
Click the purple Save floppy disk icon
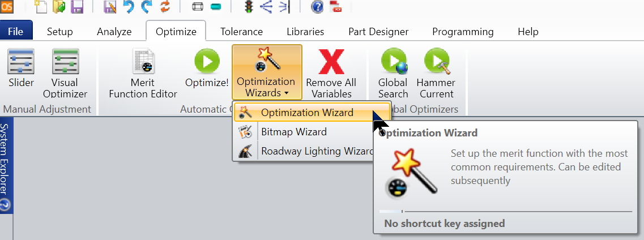tap(76, 7)
